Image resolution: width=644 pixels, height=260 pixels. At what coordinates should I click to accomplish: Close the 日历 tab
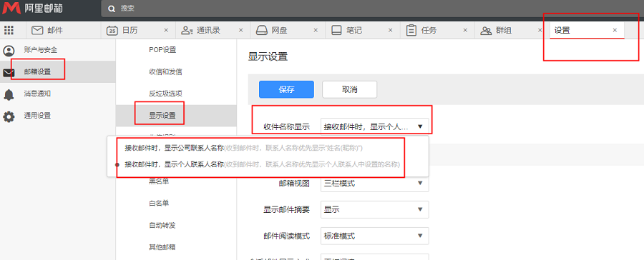[166, 30]
